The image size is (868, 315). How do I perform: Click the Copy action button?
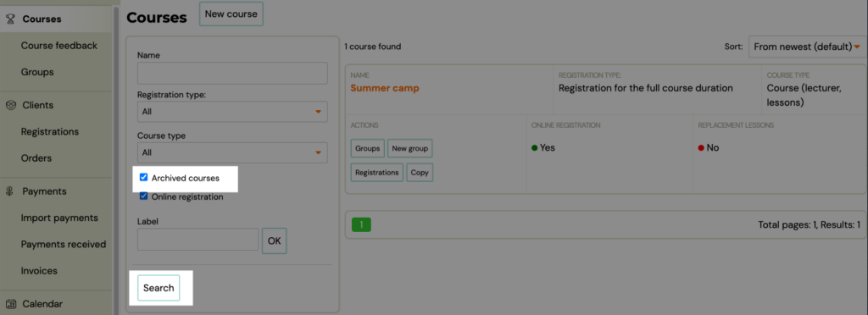click(x=420, y=173)
